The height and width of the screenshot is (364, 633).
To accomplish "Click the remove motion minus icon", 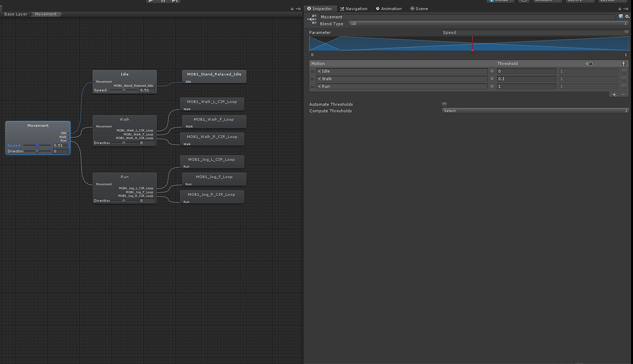I will point(623,95).
